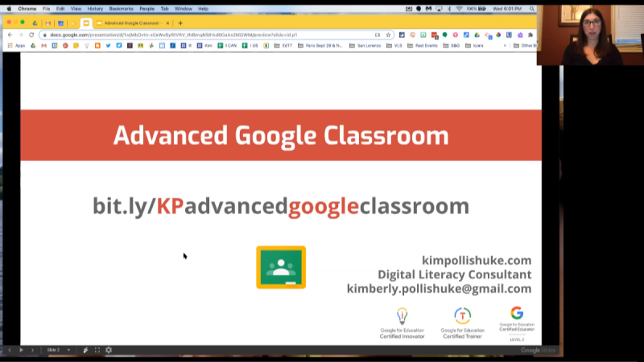The height and width of the screenshot is (362, 644).
Task: Open the File menu
Action: coord(46,9)
